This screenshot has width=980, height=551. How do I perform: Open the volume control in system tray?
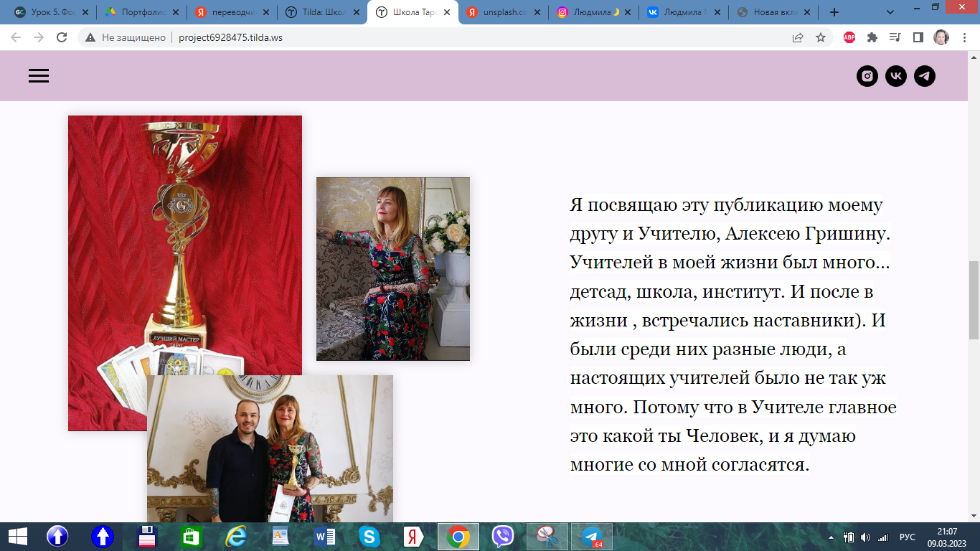pyautogui.click(x=866, y=537)
